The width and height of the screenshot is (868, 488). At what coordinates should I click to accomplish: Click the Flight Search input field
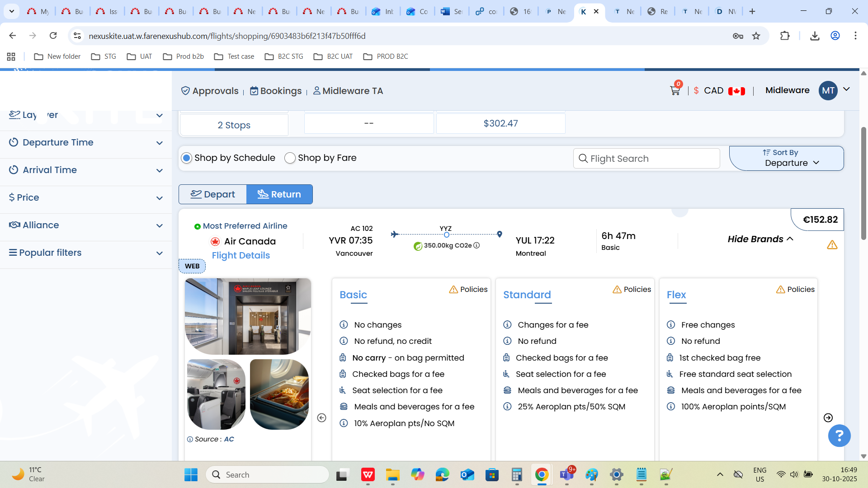tap(646, 159)
